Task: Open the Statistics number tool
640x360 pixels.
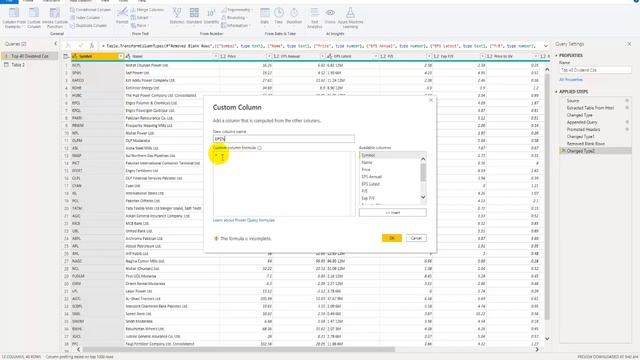Action: (177, 16)
